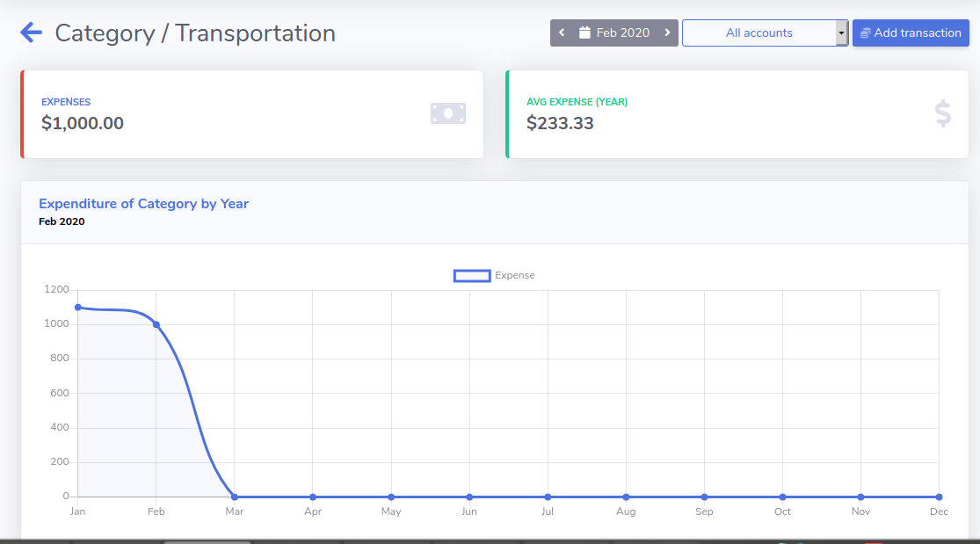Click the dropdown arrow of accounts selector

[x=842, y=33]
